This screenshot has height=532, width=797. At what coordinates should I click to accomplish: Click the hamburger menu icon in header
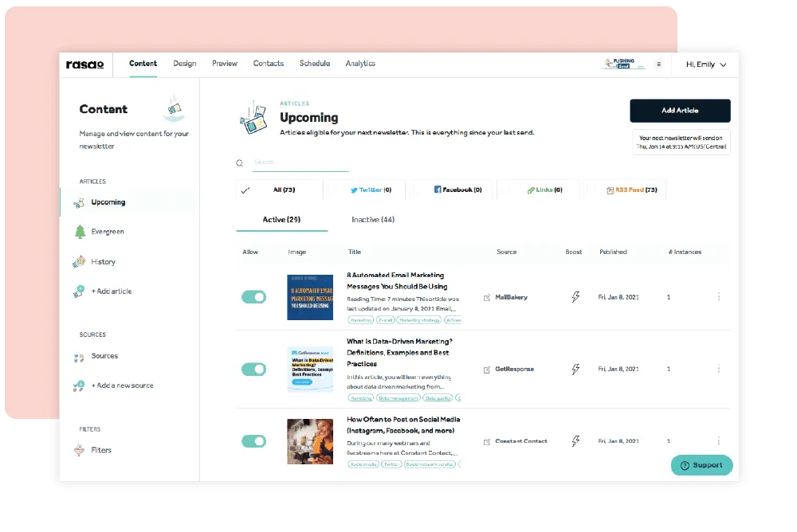(659, 64)
